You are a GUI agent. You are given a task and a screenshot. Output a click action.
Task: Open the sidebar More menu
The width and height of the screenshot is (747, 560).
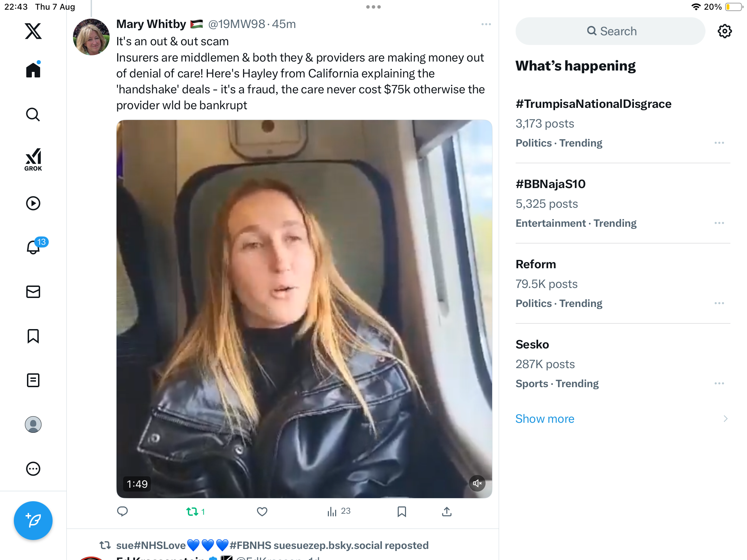click(33, 469)
